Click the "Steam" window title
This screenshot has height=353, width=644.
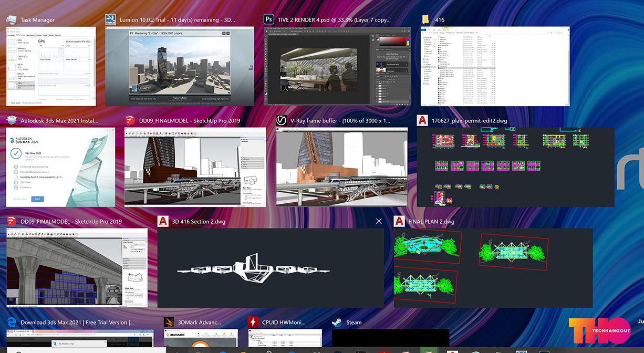click(x=354, y=323)
